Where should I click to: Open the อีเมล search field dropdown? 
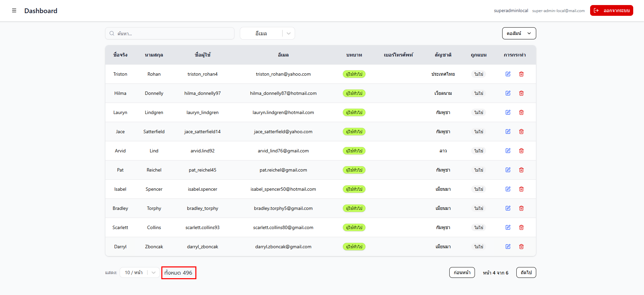[267, 33]
